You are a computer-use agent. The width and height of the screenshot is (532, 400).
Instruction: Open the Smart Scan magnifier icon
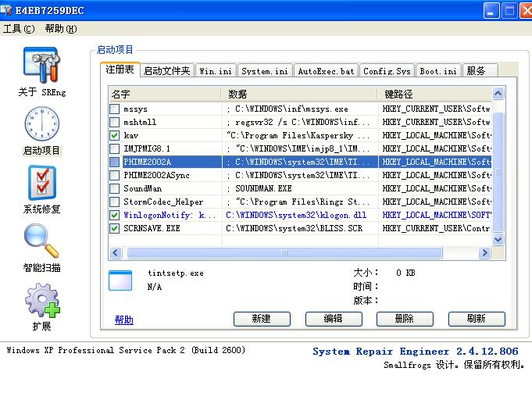(x=41, y=241)
